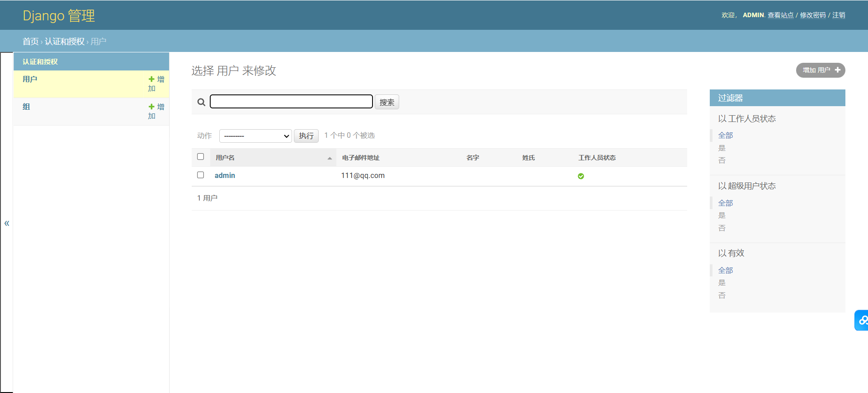Filter 以有效 active by 否

[722, 295]
